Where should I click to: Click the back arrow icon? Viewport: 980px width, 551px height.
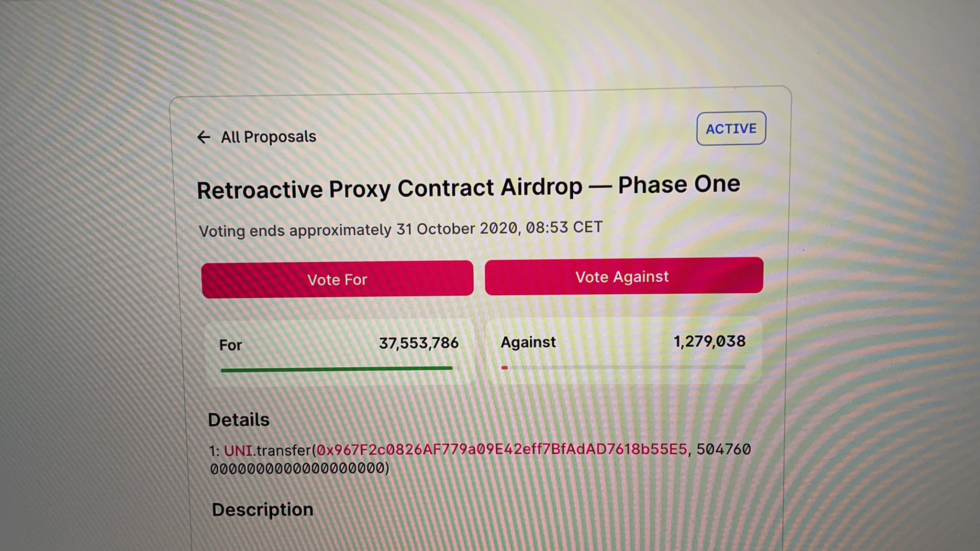[x=204, y=137]
